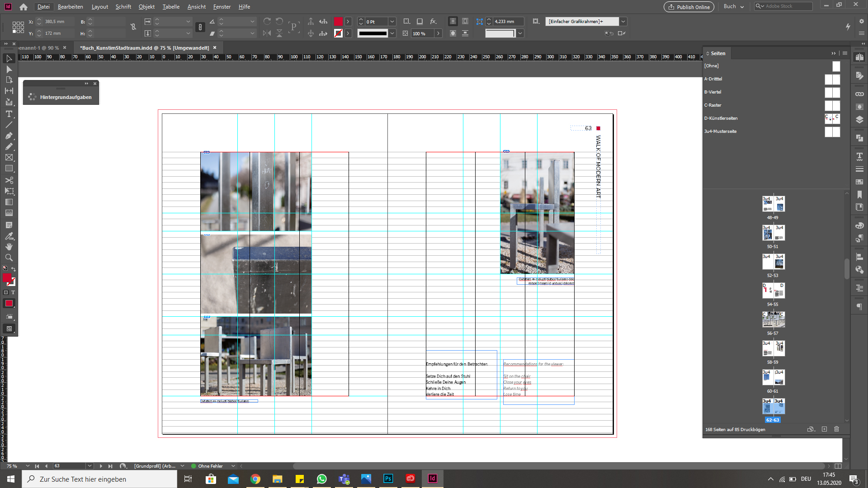
Task: Open the Einfacher Grafikrahmen style dropdown
Action: coord(623,21)
